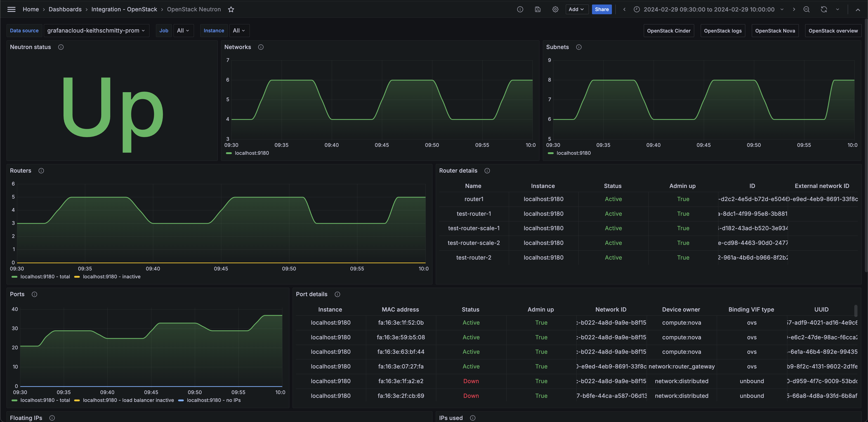The height and width of the screenshot is (422, 868).
Task: Click the save dashboard icon
Action: coord(538,9)
